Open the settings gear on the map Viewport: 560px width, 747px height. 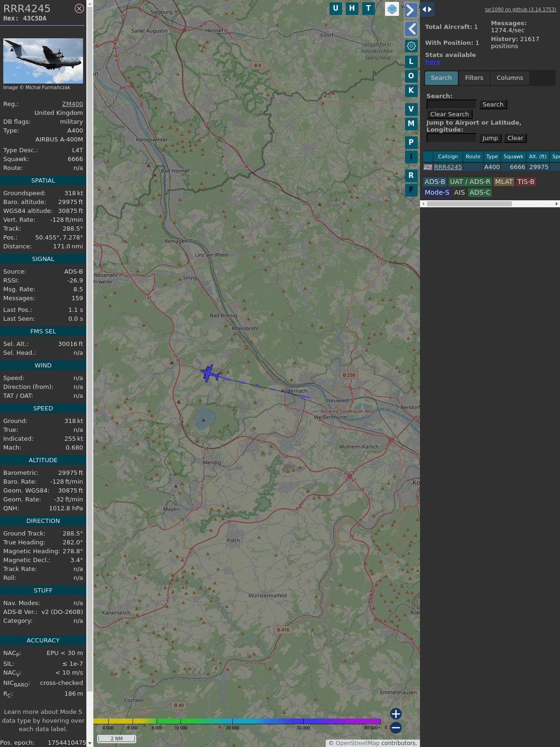coord(411,46)
